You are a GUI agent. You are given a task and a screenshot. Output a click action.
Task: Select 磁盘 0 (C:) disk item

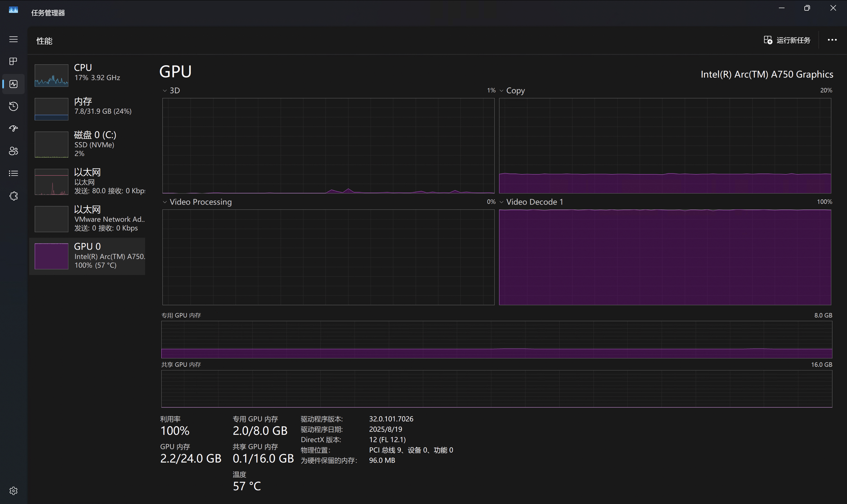[88, 144]
